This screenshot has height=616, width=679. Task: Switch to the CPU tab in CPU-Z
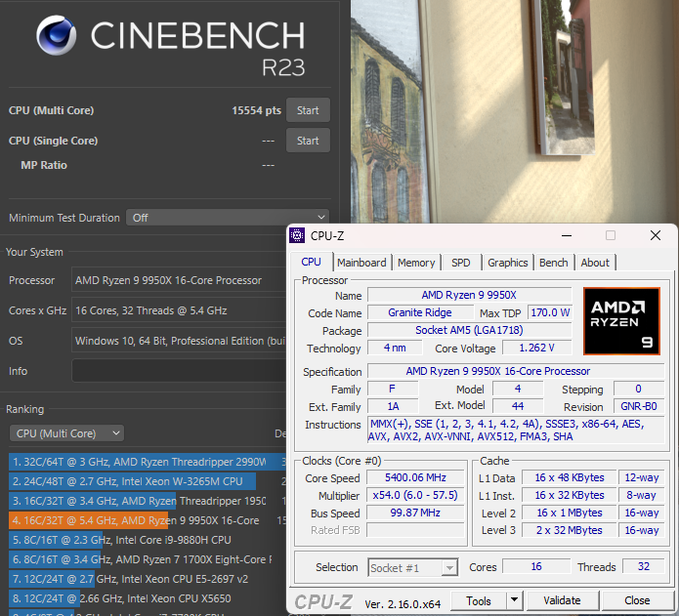pos(311,263)
